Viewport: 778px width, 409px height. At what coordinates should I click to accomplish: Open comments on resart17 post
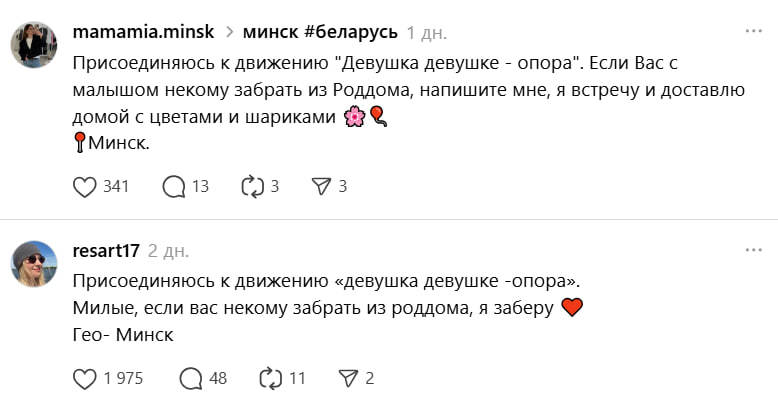190,378
